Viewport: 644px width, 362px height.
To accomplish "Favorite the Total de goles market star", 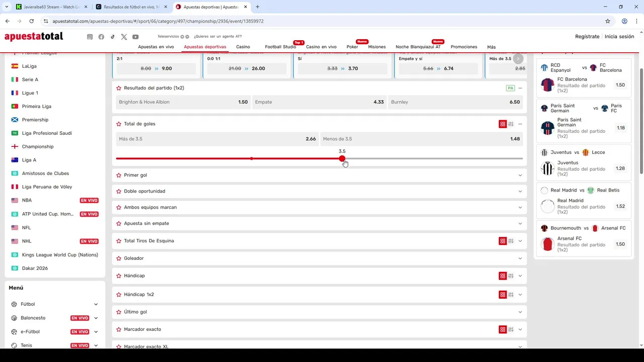I will [119, 124].
